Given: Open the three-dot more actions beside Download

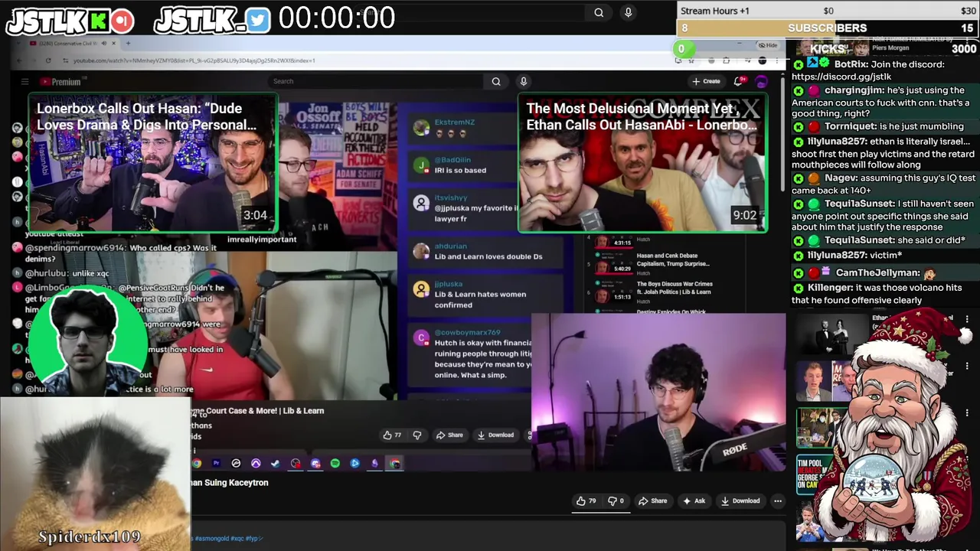Looking at the screenshot, I should coord(777,500).
